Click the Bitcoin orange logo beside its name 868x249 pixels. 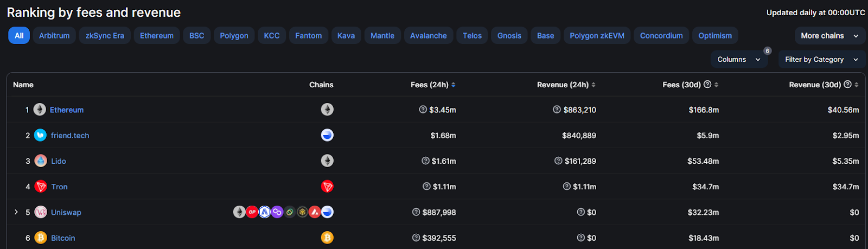tap(41, 238)
